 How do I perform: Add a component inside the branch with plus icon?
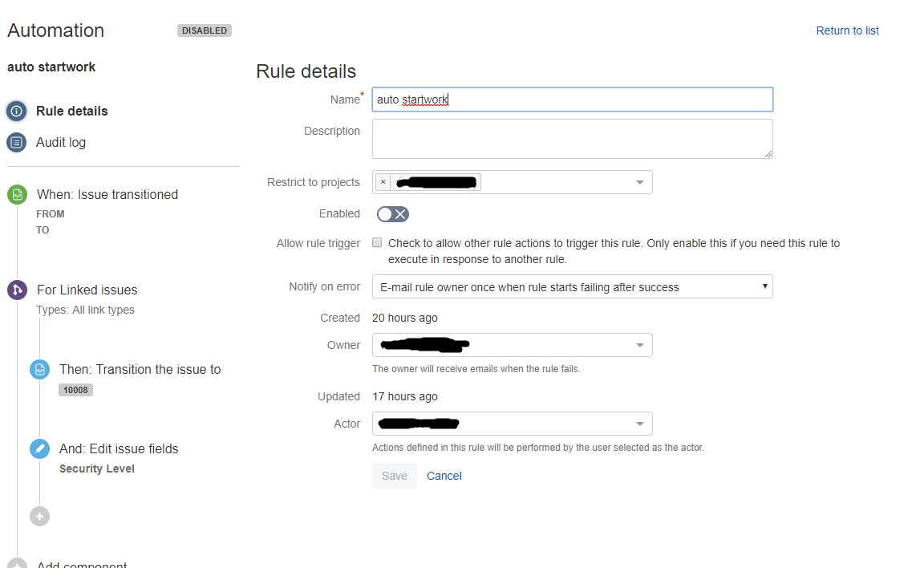pyautogui.click(x=39, y=517)
